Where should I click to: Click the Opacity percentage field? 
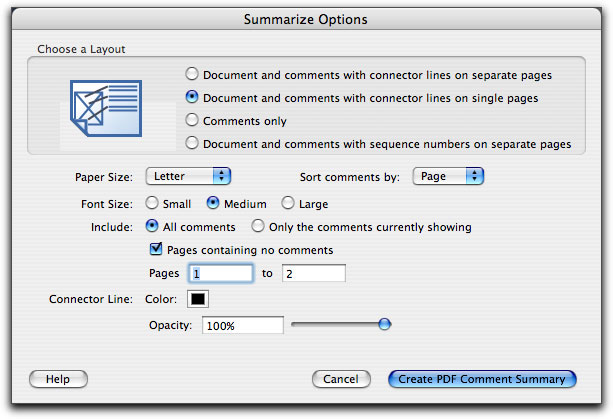click(x=242, y=325)
